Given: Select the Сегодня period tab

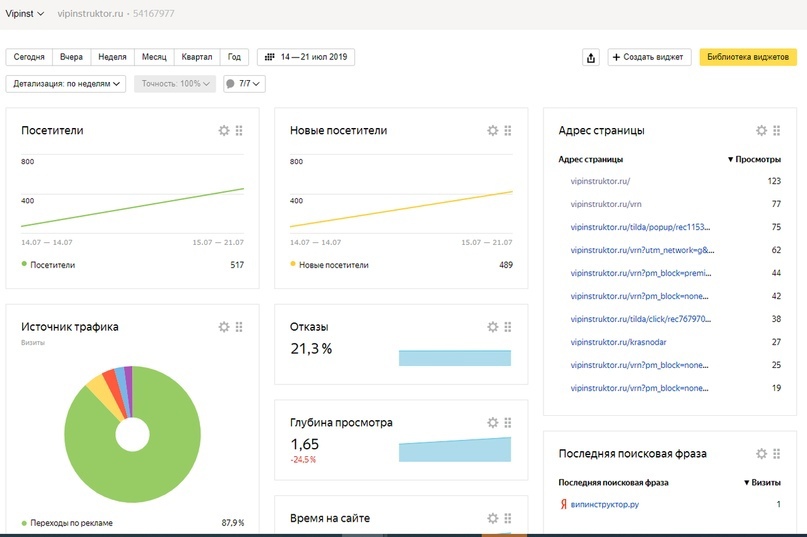Looking at the screenshot, I should click(x=29, y=57).
